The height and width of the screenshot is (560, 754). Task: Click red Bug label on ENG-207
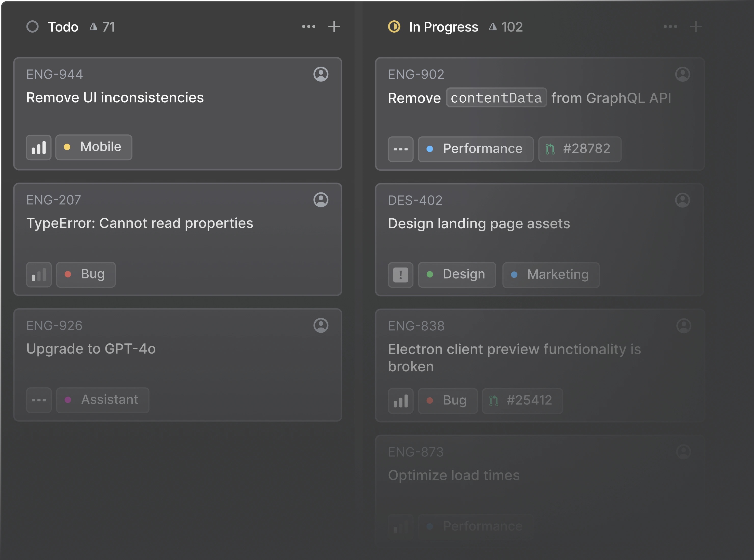pyautogui.click(x=86, y=275)
